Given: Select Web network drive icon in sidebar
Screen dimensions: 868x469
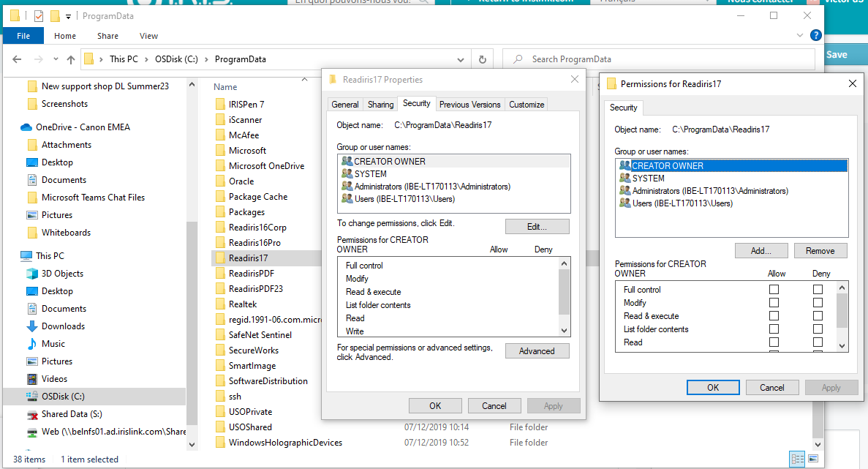Looking at the screenshot, I should click(32, 432).
